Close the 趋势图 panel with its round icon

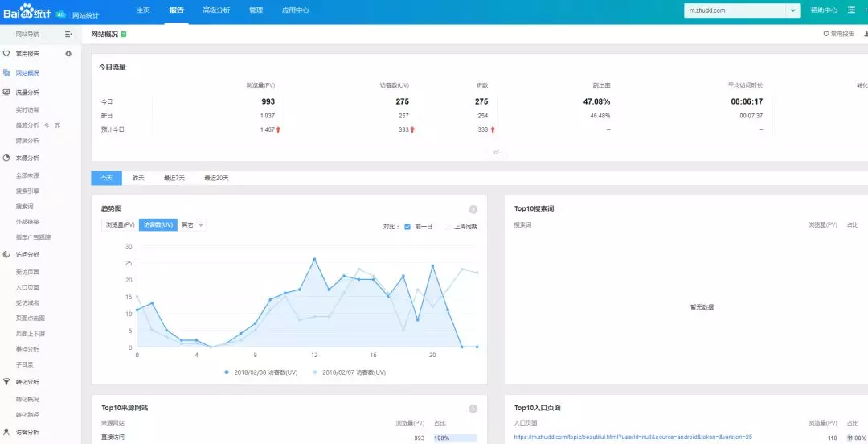pyautogui.click(x=473, y=209)
